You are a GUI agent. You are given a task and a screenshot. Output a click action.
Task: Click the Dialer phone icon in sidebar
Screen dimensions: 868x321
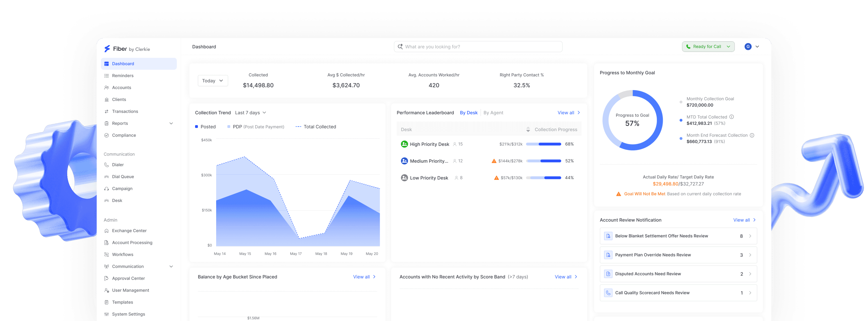107,165
